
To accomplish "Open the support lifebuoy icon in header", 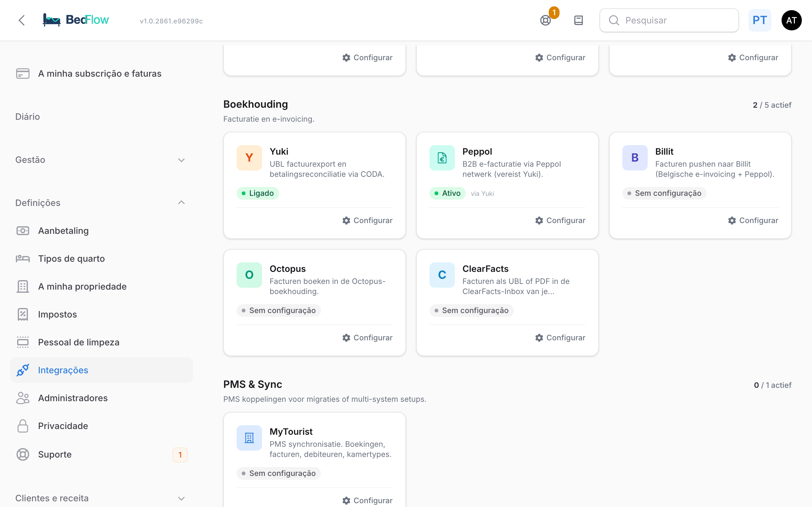I will (x=546, y=21).
